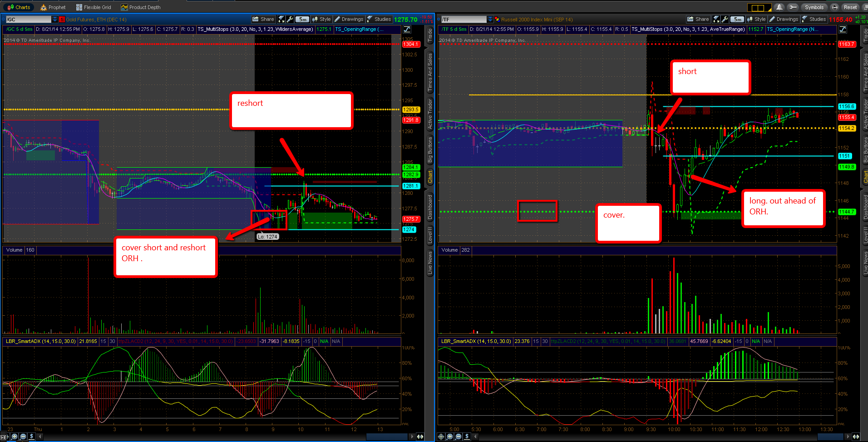Click zoom-in magnifier under /TF chart
Screen dimensions: 868x442
click(449, 437)
